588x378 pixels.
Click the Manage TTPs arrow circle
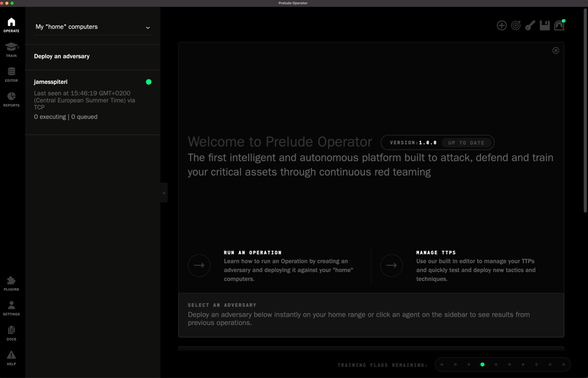click(392, 265)
